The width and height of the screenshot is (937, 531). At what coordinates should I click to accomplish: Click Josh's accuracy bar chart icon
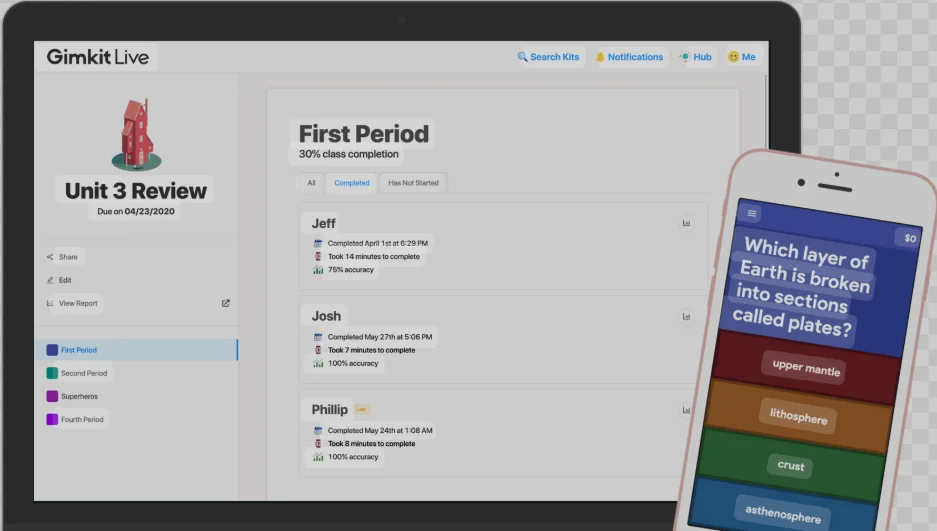318,363
